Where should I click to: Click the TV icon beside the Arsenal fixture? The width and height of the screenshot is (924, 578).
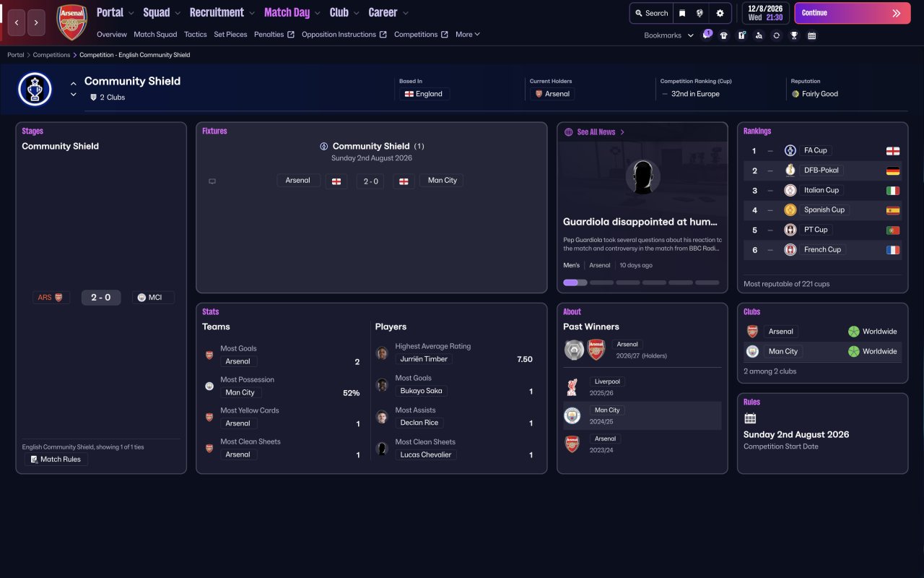click(x=212, y=181)
